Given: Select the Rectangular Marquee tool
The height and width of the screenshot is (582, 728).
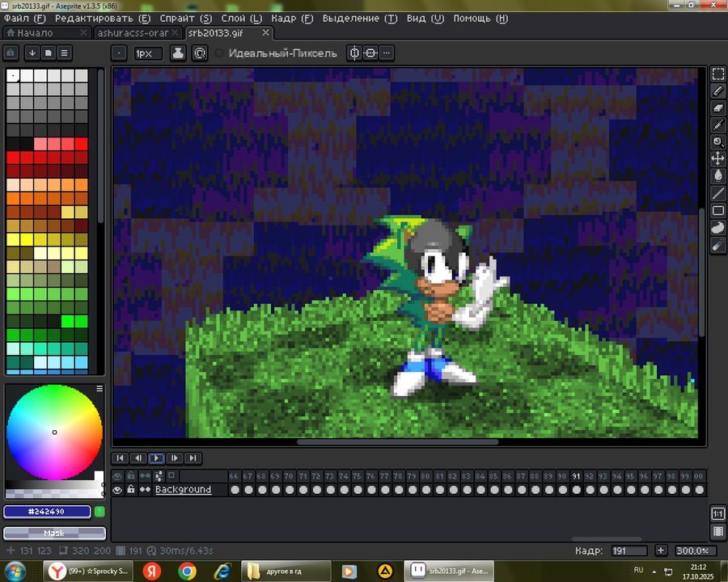Looking at the screenshot, I should click(717, 74).
